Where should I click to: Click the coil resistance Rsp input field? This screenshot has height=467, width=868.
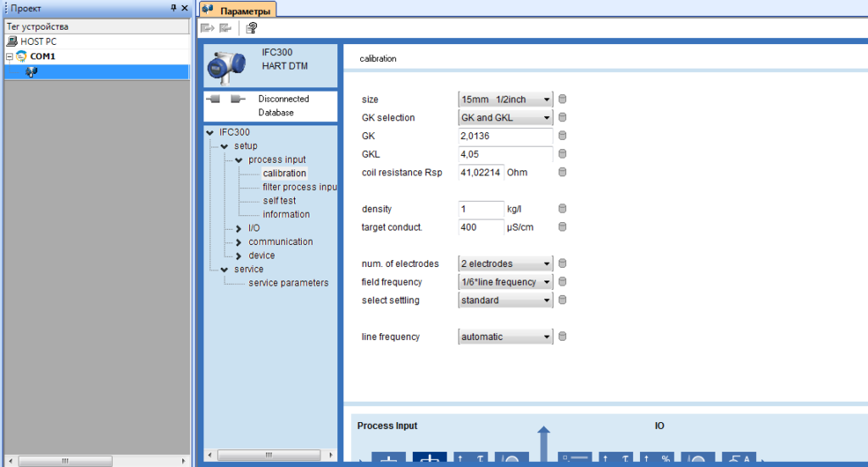(x=481, y=172)
